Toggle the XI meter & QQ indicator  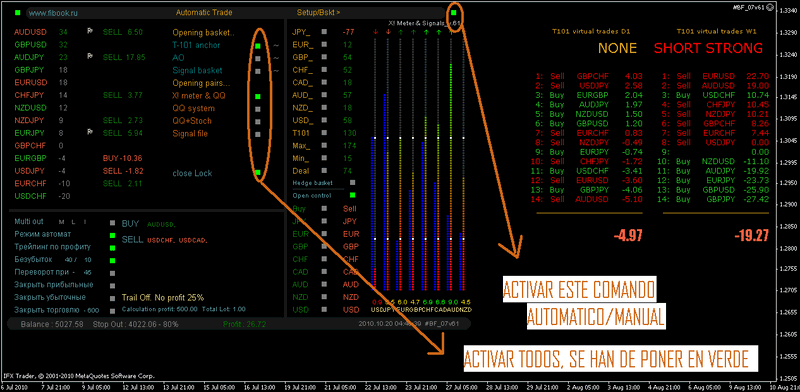[258, 96]
